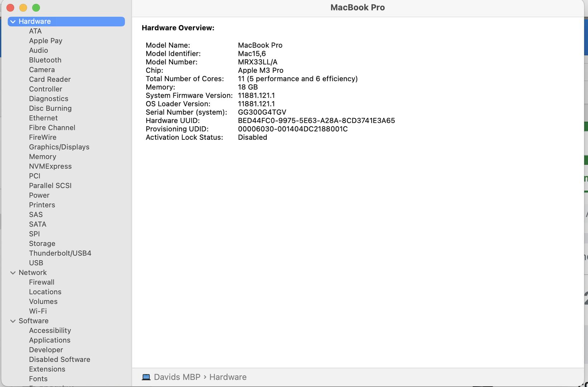Image resolution: width=588 pixels, height=387 pixels.
Task: Collapse the Hardware section chevron
Action: click(x=13, y=21)
